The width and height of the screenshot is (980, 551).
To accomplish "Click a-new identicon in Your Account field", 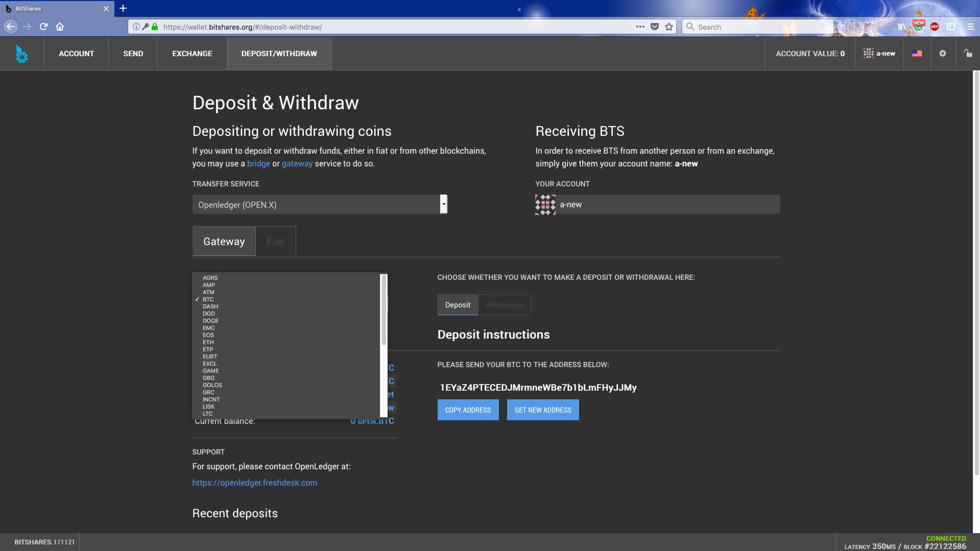I will [545, 204].
